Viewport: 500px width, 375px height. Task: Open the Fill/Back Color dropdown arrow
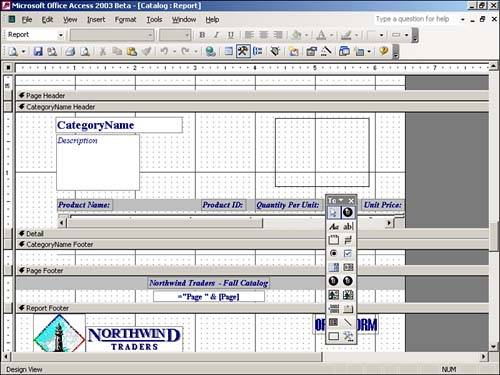[x=306, y=35]
